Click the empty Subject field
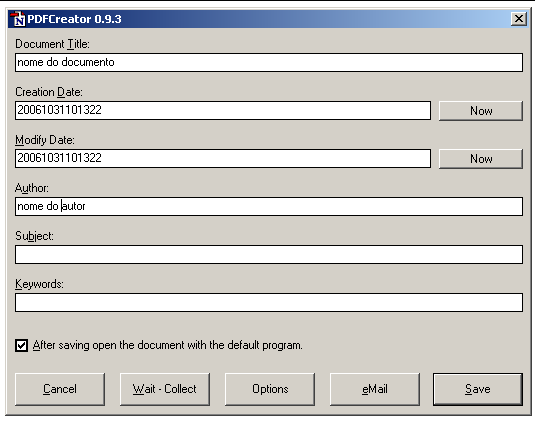Image resolution: width=535 pixels, height=421 pixels. tap(269, 255)
